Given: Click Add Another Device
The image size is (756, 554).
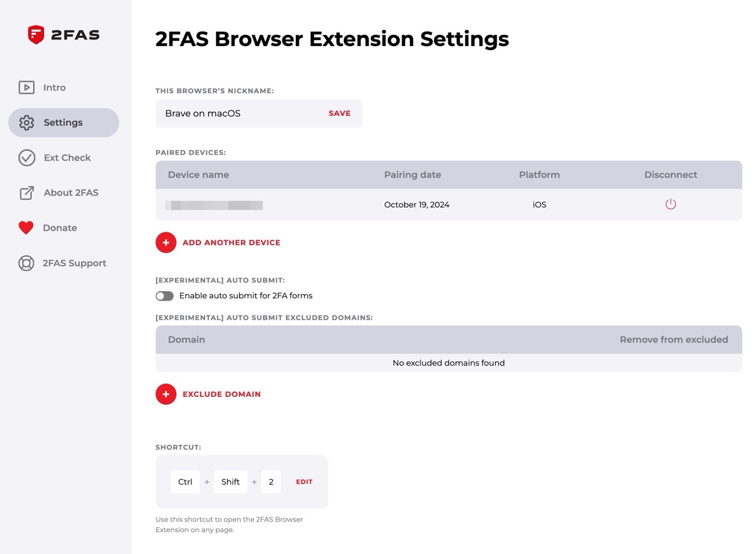Looking at the screenshot, I should pyautogui.click(x=232, y=242).
